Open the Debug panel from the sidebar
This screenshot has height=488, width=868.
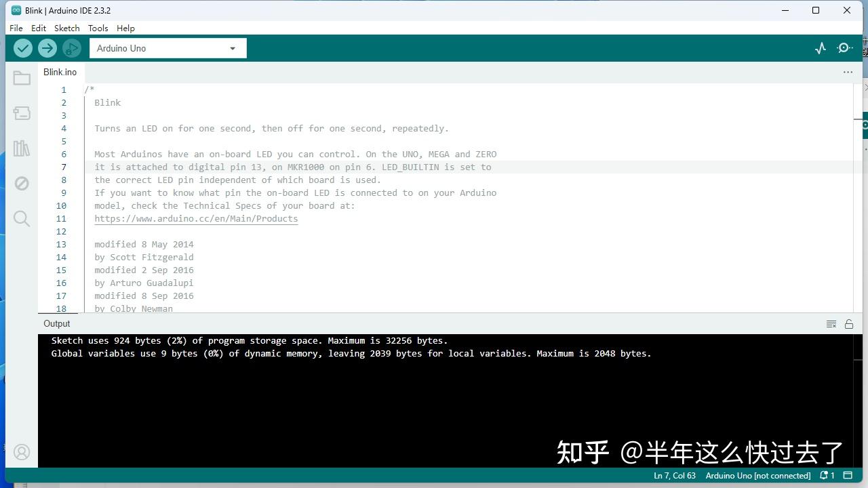pyautogui.click(x=21, y=183)
